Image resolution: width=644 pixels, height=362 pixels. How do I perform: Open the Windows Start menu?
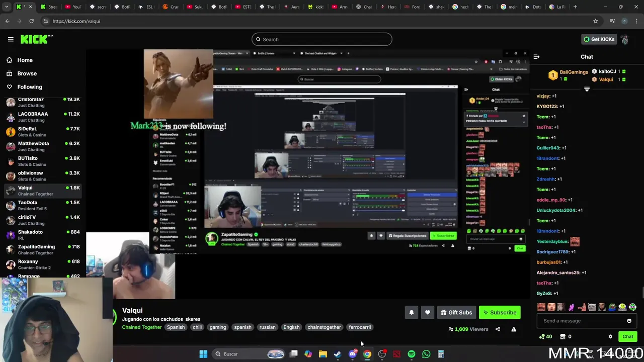click(x=203, y=354)
